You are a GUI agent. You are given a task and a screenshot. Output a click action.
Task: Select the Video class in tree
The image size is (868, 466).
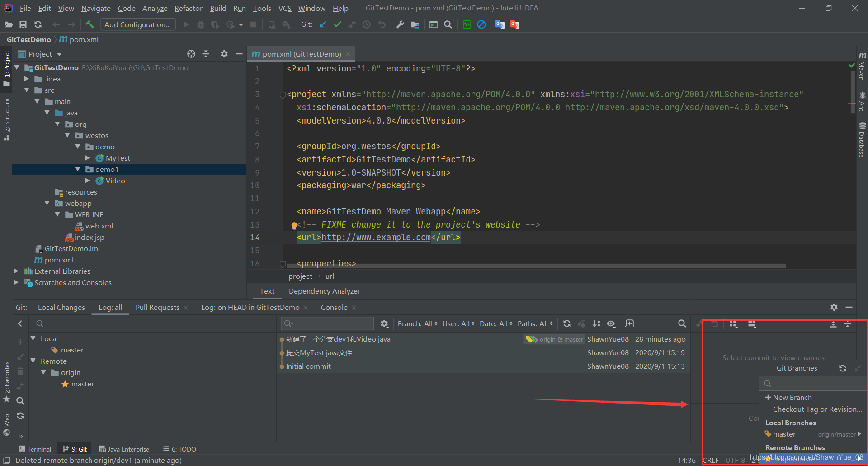115,181
